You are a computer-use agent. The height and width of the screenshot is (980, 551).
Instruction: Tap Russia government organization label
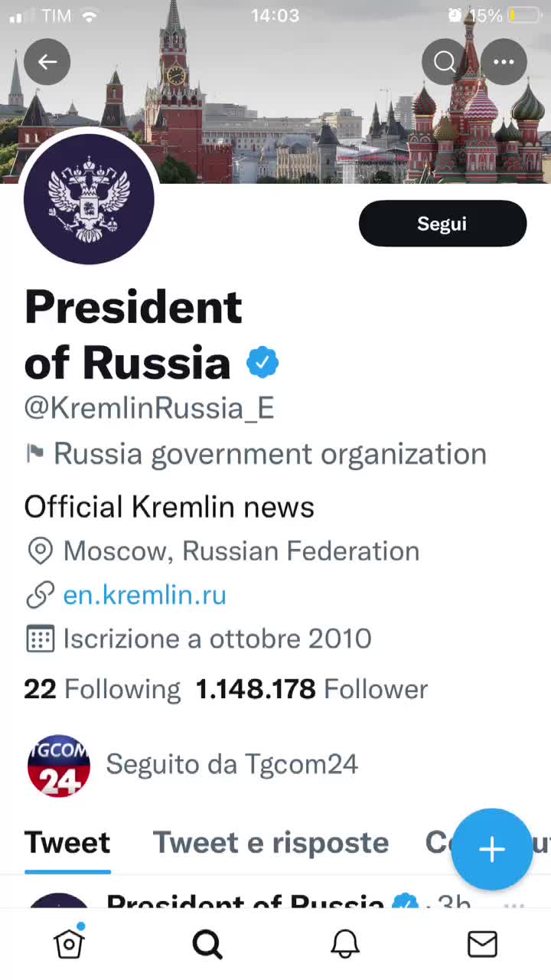pyautogui.click(x=269, y=454)
